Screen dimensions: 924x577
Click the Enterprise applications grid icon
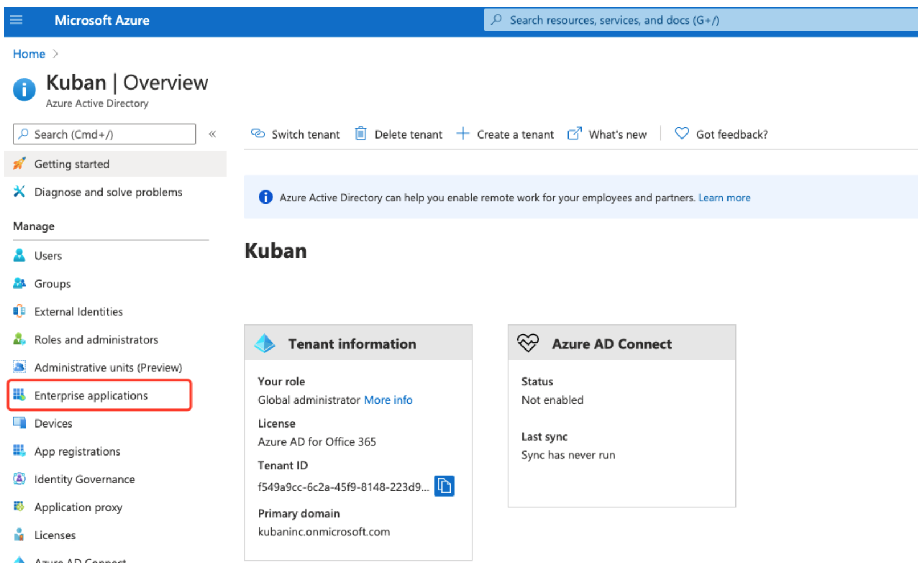19,395
